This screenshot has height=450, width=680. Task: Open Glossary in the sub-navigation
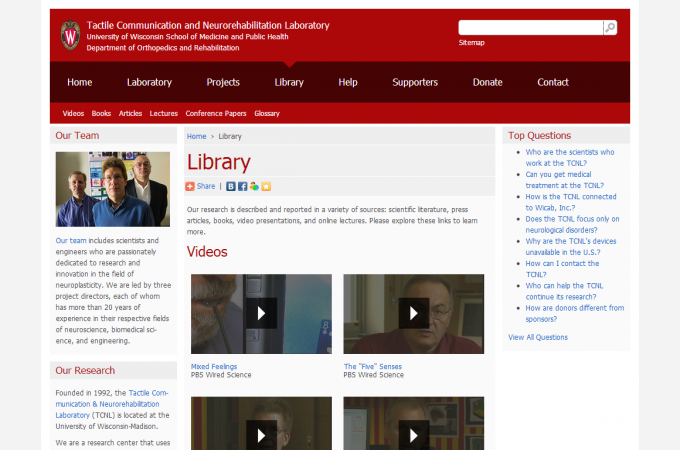coord(267,114)
